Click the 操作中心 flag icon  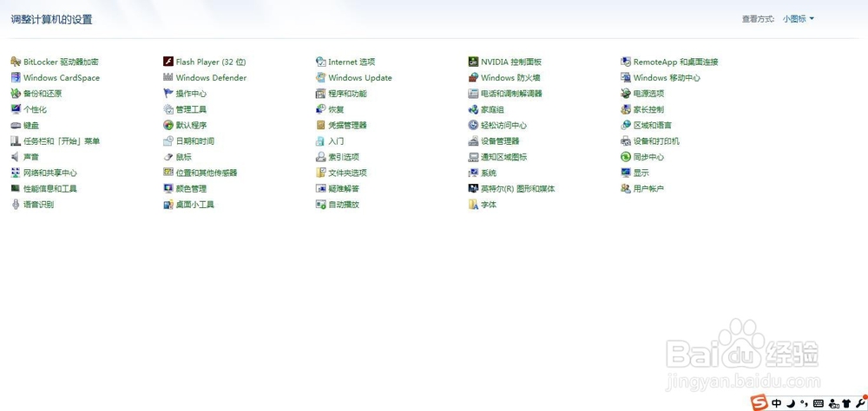click(x=168, y=94)
